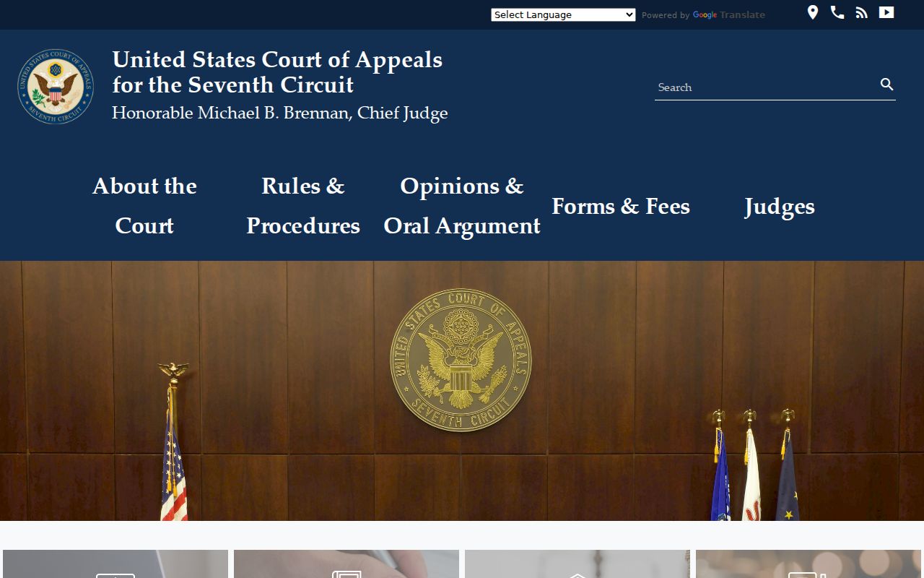Viewport: 924px width, 578px height.
Task: Open the Forms & Fees menu
Action: click(x=621, y=206)
